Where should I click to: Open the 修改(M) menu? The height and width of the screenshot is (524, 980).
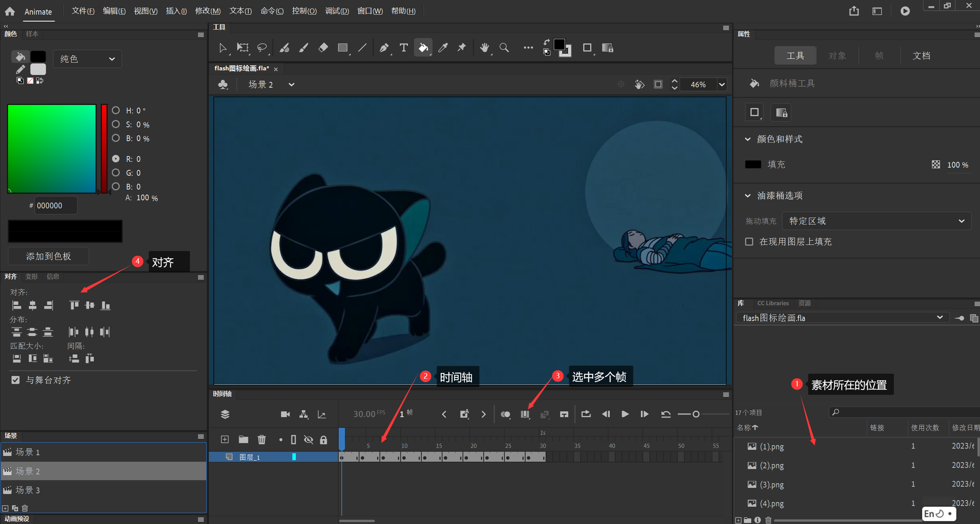click(208, 11)
